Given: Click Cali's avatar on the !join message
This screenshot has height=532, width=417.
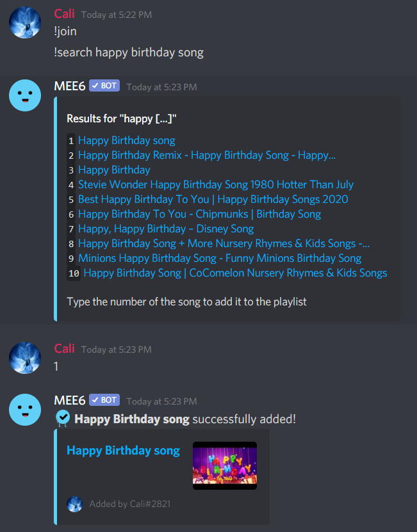Looking at the screenshot, I should click(25, 22).
